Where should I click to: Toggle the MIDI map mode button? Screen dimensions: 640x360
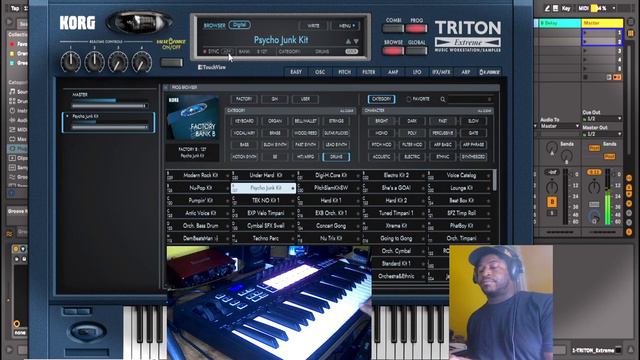tap(583, 8)
